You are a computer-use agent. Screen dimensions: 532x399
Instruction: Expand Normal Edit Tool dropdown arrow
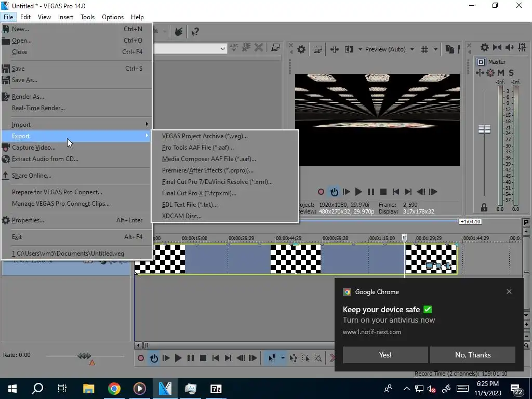pos(283,358)
